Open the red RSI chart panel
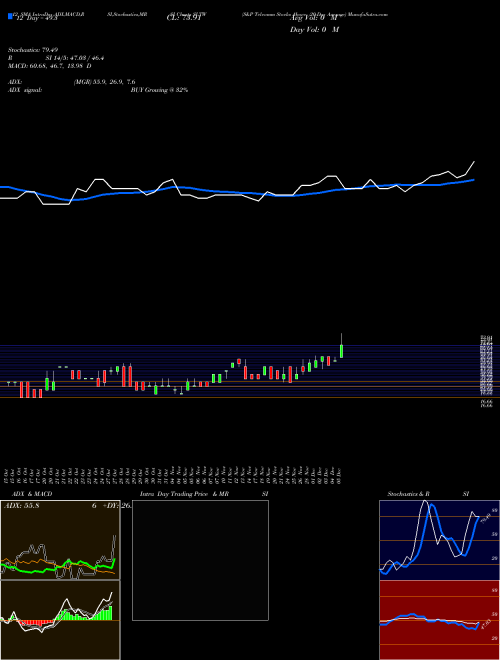 coord(439,620)
